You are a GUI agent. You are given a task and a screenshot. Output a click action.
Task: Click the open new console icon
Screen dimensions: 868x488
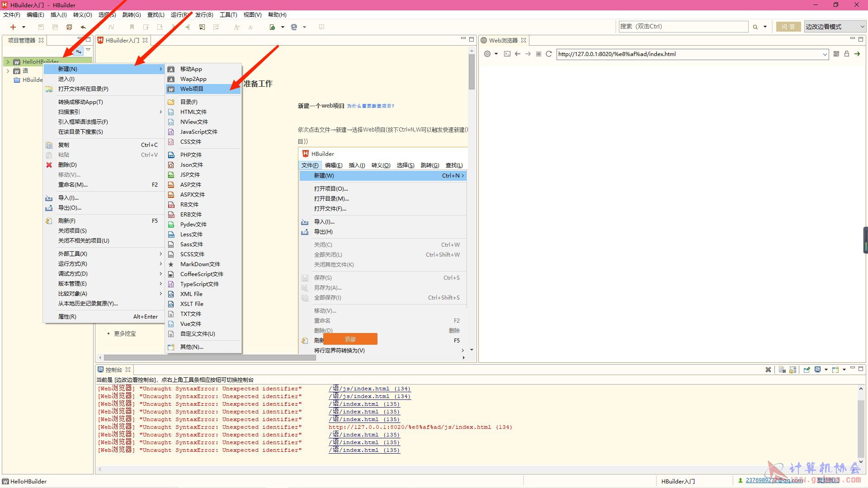(x=835, y=370)
